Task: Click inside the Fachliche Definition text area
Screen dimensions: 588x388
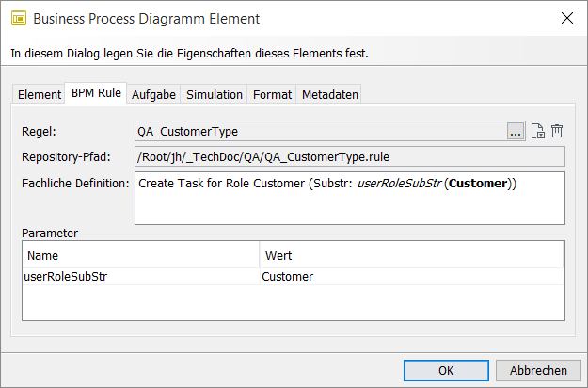Action: tap(348, 202)
